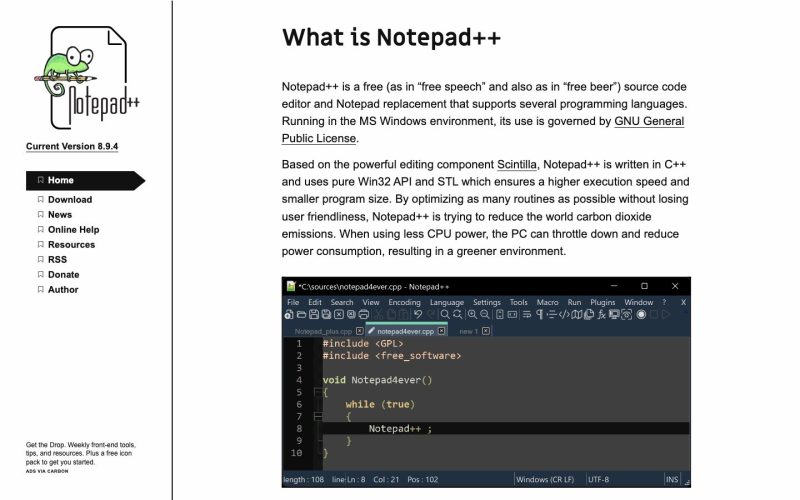Click the Record Macro round button
Screen dimensions: 800x500
[x=641, y=314]
